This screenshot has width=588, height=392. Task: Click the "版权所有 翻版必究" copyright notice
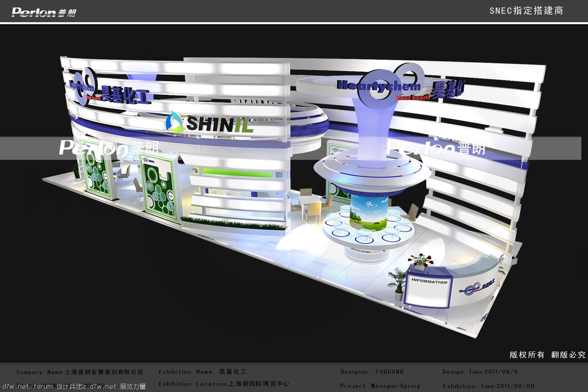(547, 355)
